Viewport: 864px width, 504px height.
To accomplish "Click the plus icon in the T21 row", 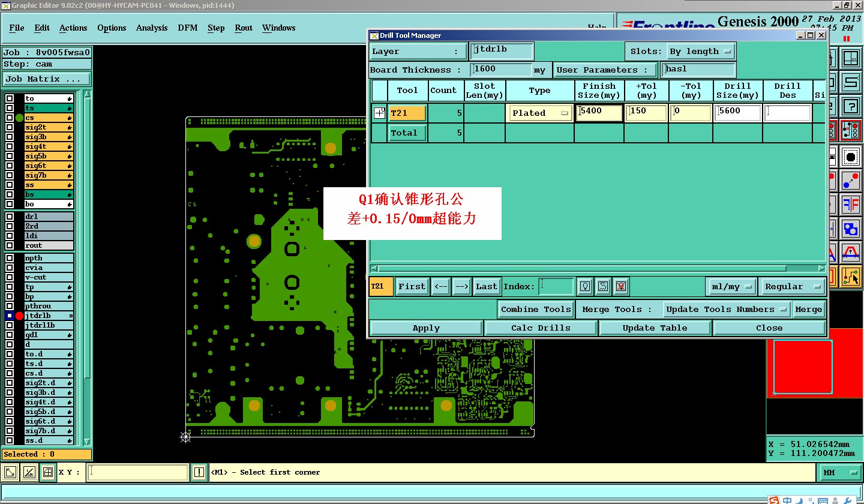I will point(379,113).
